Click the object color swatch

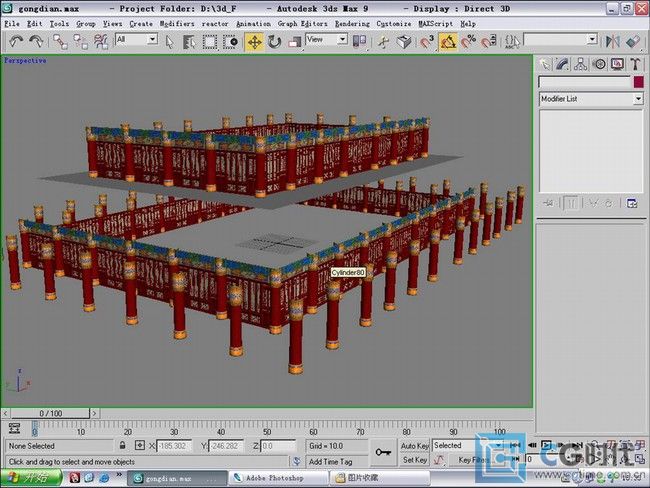click(638, 82)
